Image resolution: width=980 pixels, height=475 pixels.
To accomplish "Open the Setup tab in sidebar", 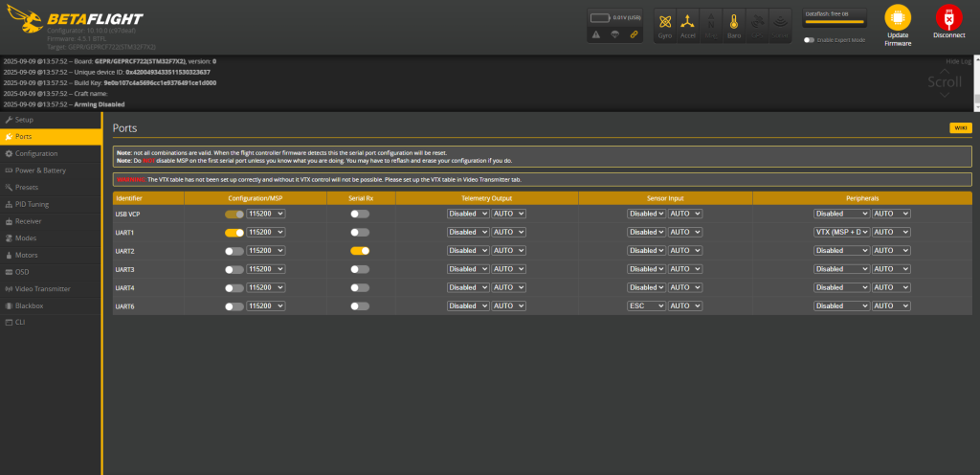I will tap(51, 120).
